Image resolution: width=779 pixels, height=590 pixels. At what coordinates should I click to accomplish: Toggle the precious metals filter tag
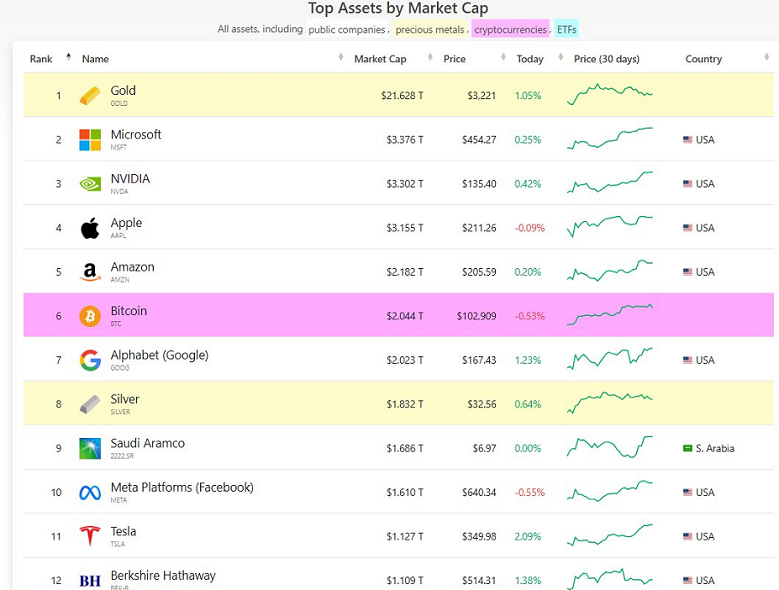click(429, 29)
